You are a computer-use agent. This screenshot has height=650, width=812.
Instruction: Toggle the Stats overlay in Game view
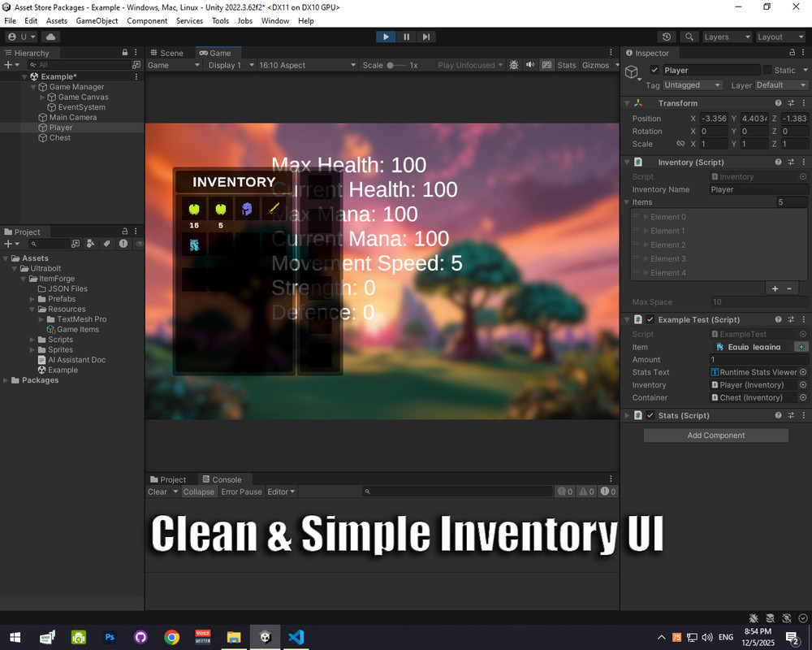[x=567, y=65]
